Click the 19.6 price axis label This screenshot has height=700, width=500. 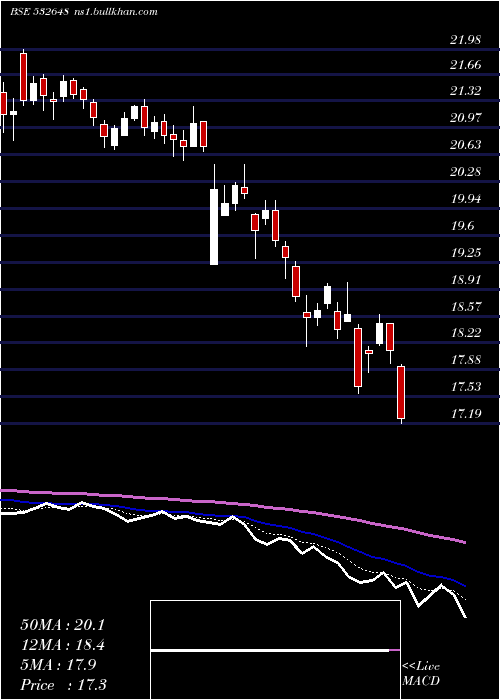pos(462,226)
